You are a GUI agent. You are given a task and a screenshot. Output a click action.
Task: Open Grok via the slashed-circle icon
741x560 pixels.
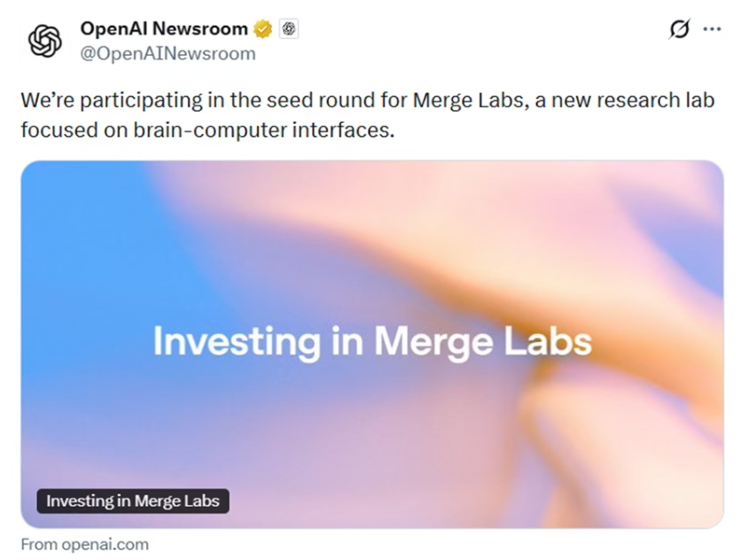(678, 29)
